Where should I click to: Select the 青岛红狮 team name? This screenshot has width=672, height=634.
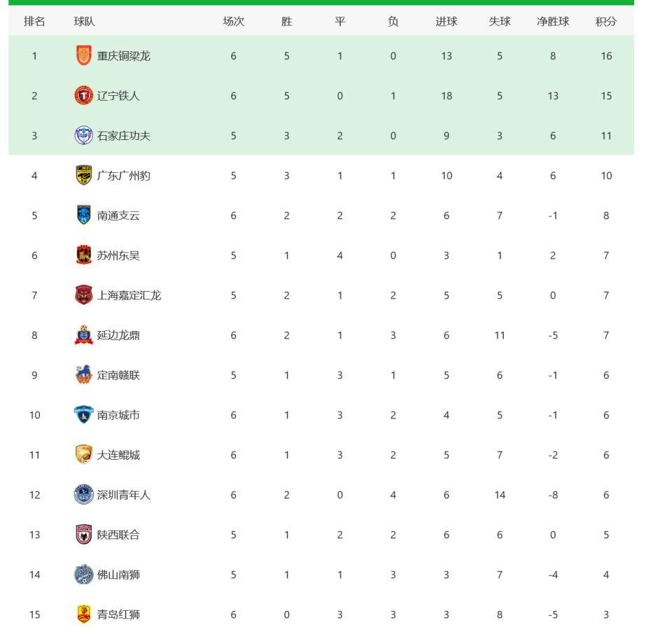[x=118, y=614]
